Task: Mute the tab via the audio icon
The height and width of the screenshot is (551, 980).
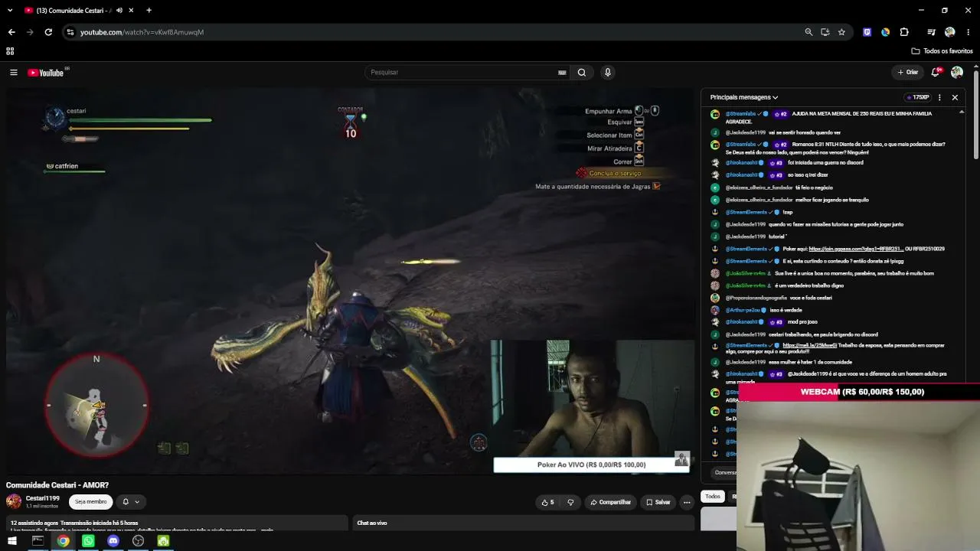Action: click(119, 10)
